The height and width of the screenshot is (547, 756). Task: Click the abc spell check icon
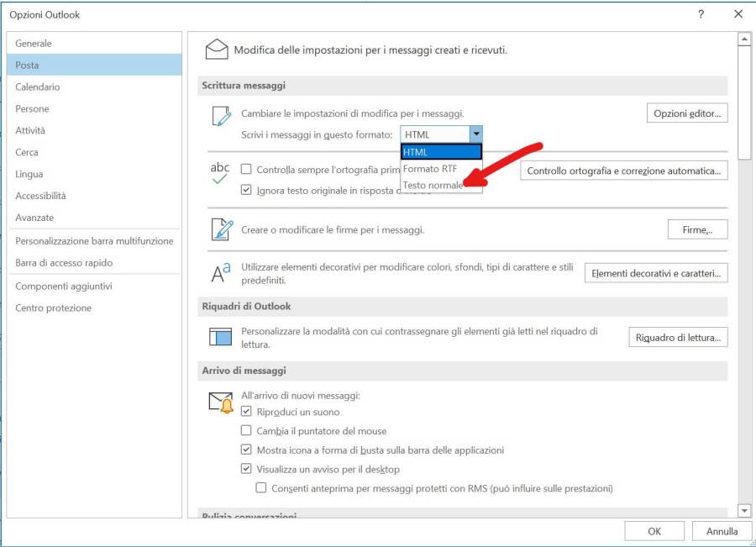tap(220, 172)
